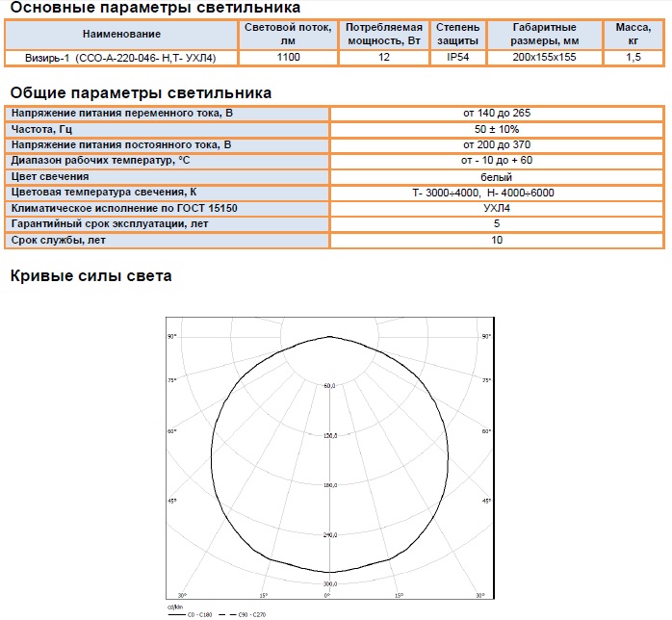The image size is (672, 620).
Task: Select value "50 ± 10%"
Action: [497, 129]
